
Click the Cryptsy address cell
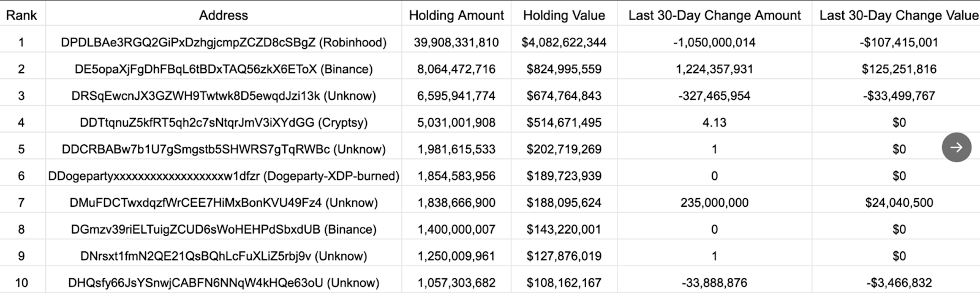(x=224, y=122)
